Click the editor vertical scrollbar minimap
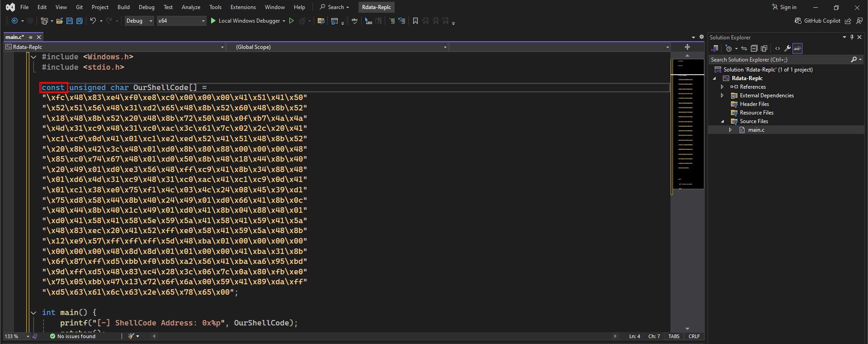Viewport: 868px width, 344px height. [x=687, y=124]
